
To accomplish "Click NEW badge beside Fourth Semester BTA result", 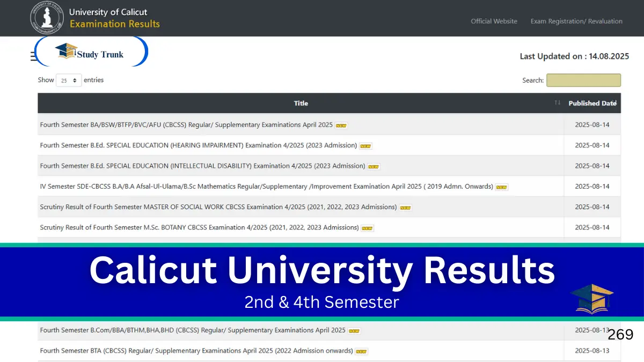I will [x=362, y=352].
